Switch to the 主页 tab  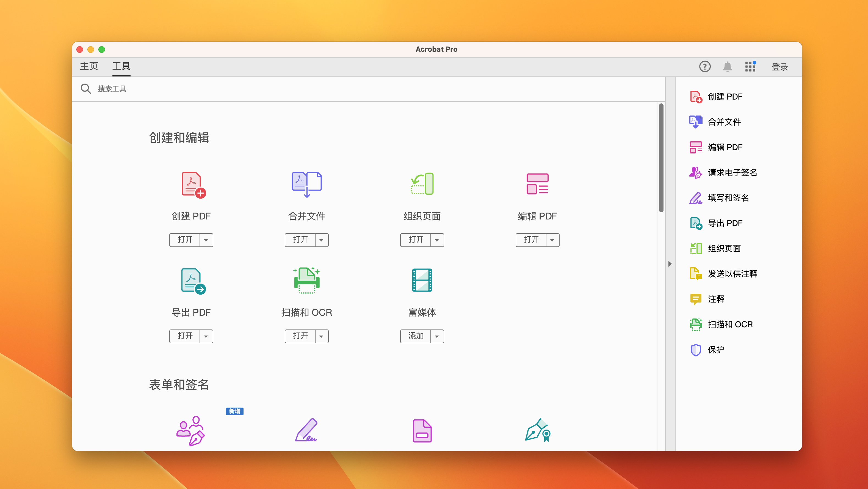tap(89, 66)
